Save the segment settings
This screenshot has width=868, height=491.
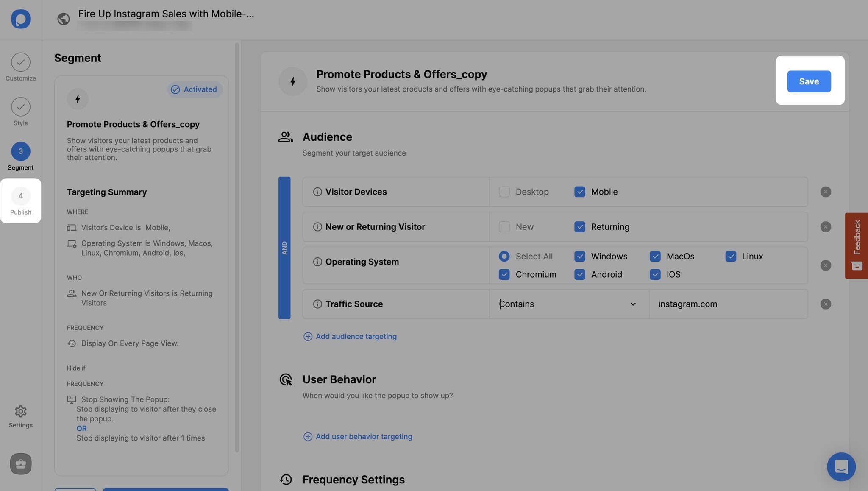(x=809, y=81)
